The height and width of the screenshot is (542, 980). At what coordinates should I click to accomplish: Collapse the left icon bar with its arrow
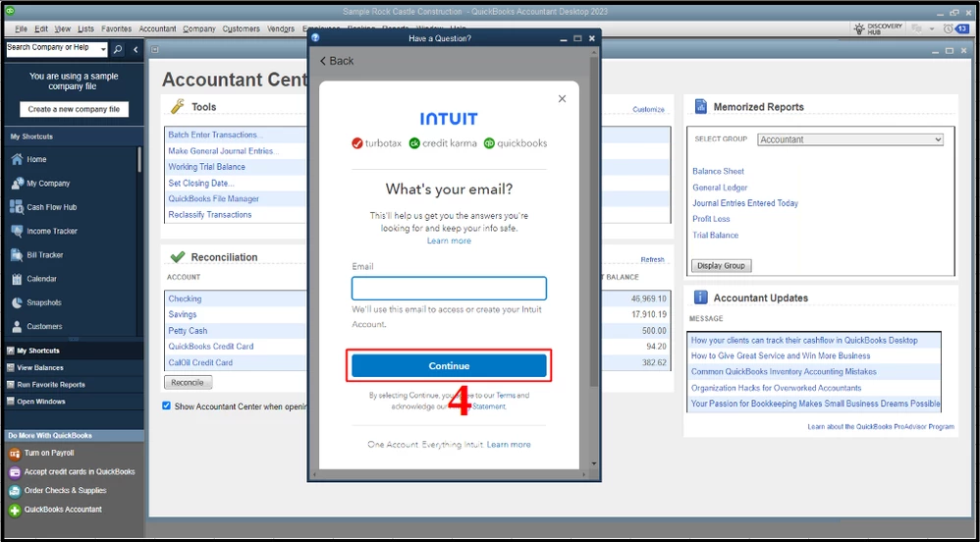pos(136,50)
